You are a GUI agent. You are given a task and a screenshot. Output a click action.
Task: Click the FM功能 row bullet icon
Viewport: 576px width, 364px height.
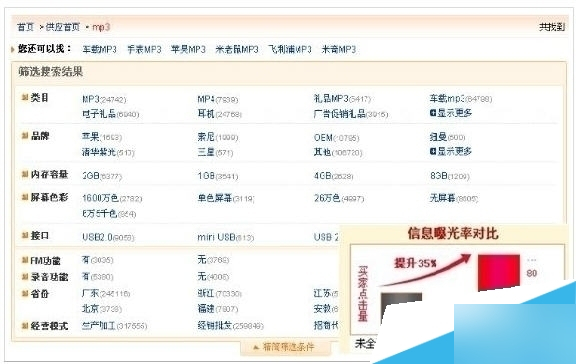25,260
